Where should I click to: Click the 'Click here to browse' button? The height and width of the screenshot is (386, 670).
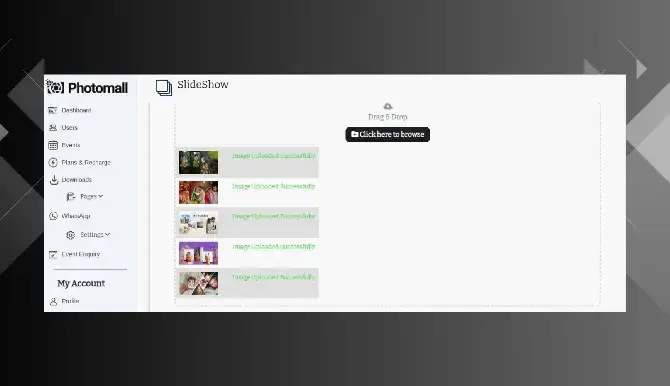tap(388, 134)
